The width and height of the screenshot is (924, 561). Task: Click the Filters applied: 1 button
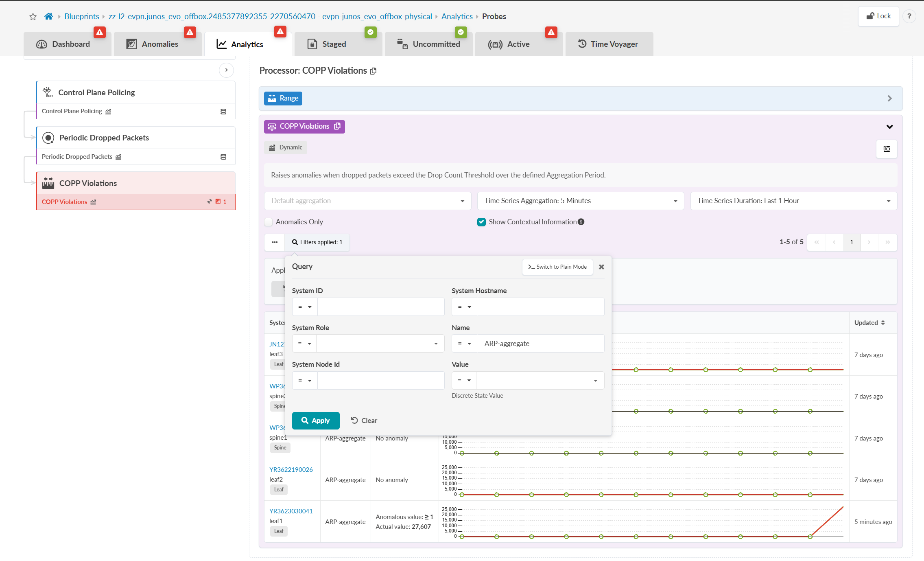click(x=317, y=242)
